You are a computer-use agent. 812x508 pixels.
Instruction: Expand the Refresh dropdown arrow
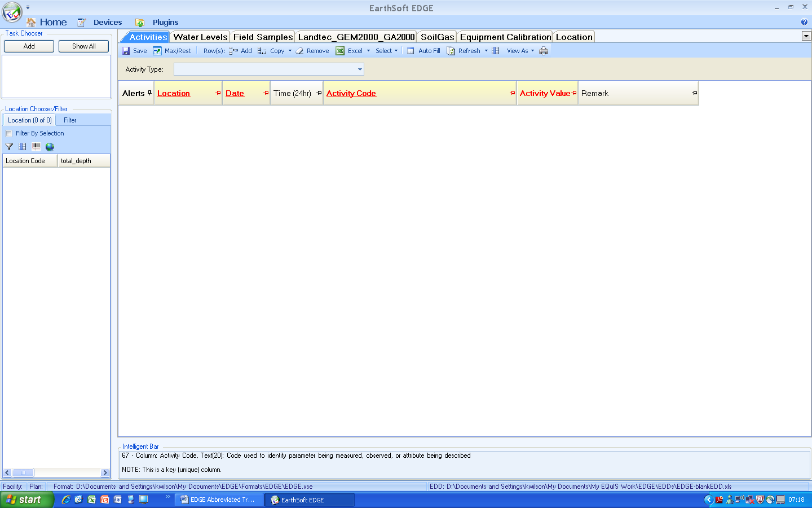pos(486,51)
